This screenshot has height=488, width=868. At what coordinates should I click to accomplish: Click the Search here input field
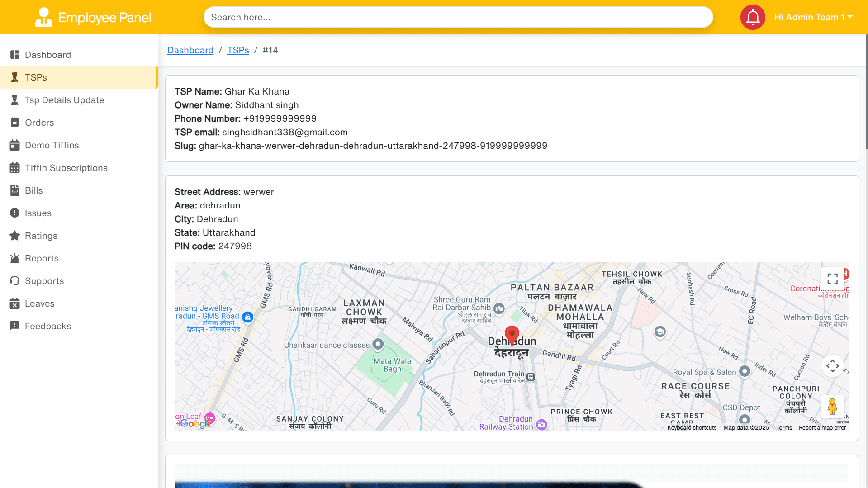pos(458,17)
